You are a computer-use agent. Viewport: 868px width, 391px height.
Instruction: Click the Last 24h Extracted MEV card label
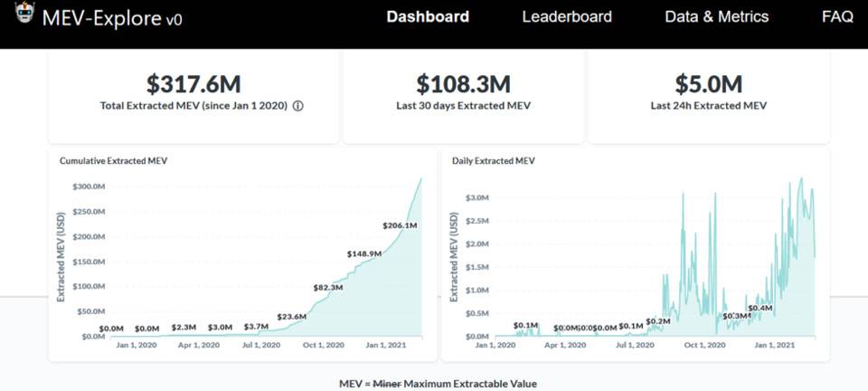pos(708,106)
